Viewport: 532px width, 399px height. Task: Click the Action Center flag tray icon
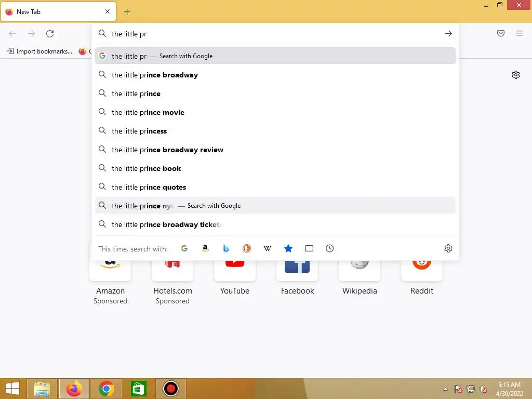(458, 389)
